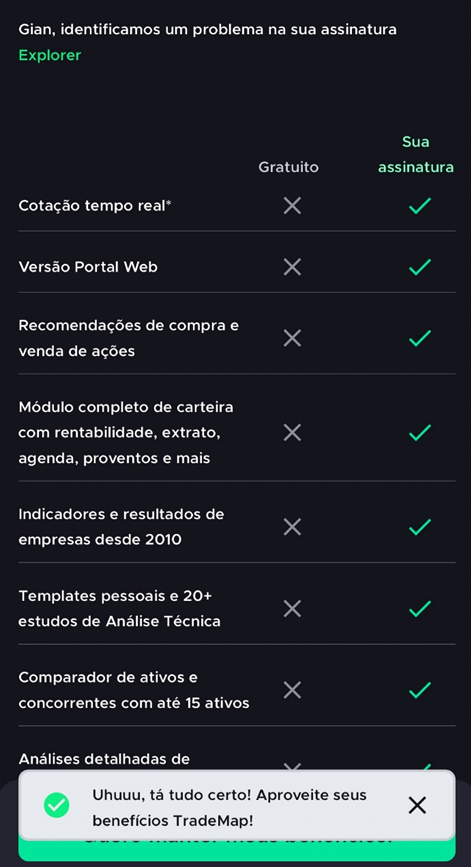Tap the Uhuuu, tá tudo certo message

(229, 807)
